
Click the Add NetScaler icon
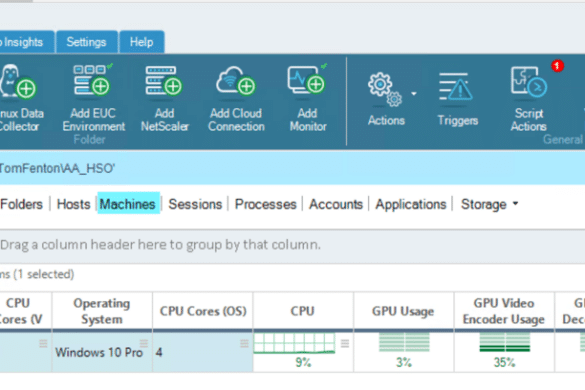pyautogui.click(x=163, y=81)
